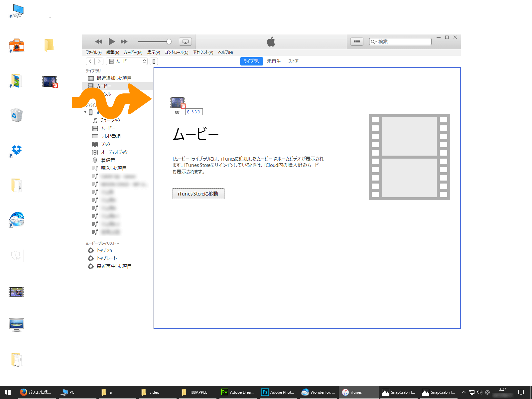The height and width of the screenshot is (399, 532).
Task: Switch to Adobe Dreamweaver in the taskbar
Action: pyautogui.click(x=237, y=392)
